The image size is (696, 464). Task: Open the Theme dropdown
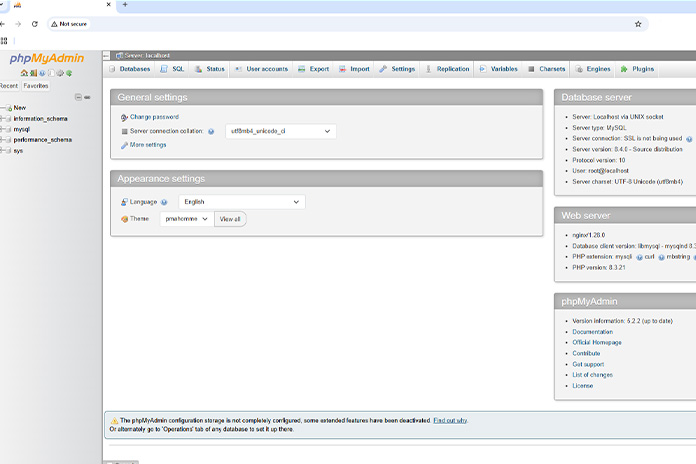coord(187,218)
